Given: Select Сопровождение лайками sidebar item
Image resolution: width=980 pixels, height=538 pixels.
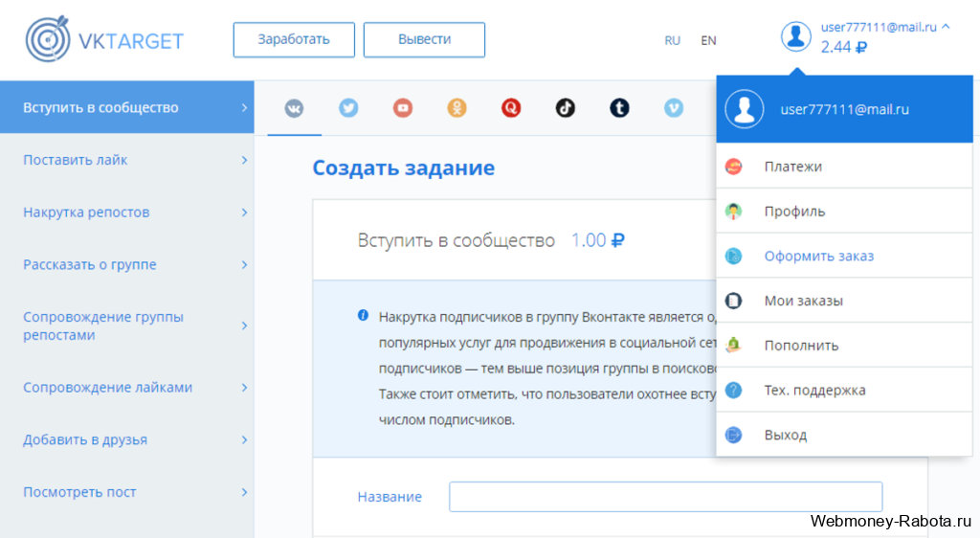Looking at the screenshot, I should 127,388.
